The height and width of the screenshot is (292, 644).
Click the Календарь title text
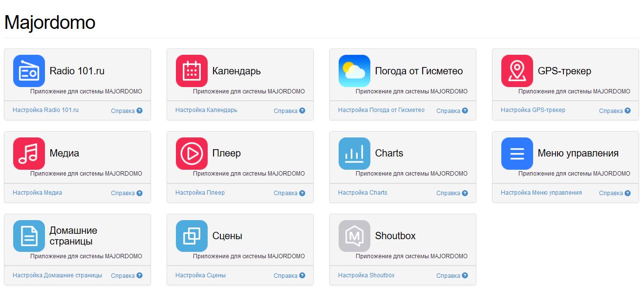point(236,71)
